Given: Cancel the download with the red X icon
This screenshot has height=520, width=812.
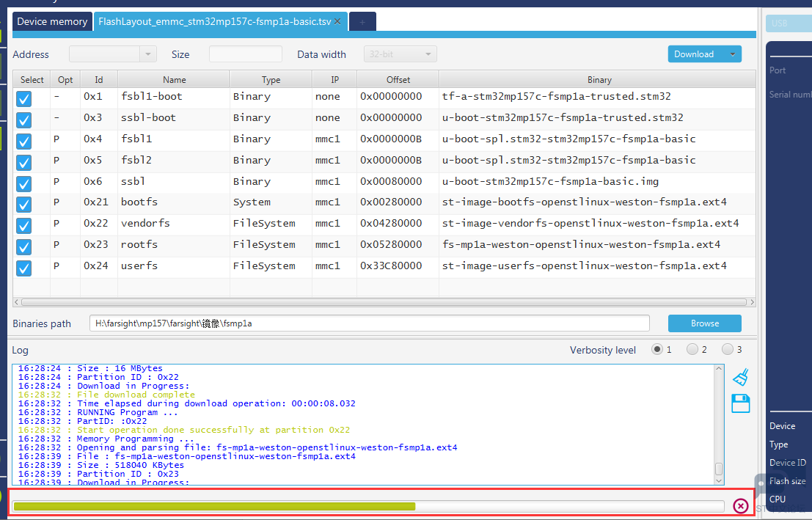Looking at the screenshot, I should point(741,506).
